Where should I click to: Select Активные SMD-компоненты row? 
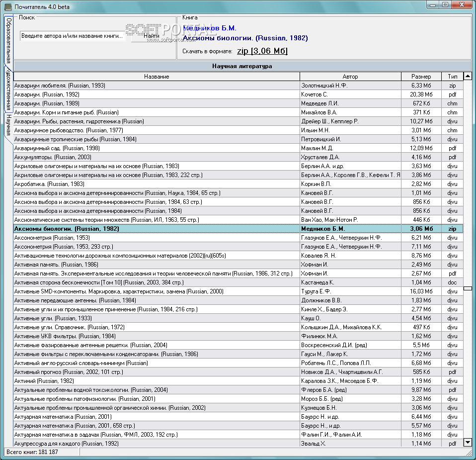tap(238, 292)
